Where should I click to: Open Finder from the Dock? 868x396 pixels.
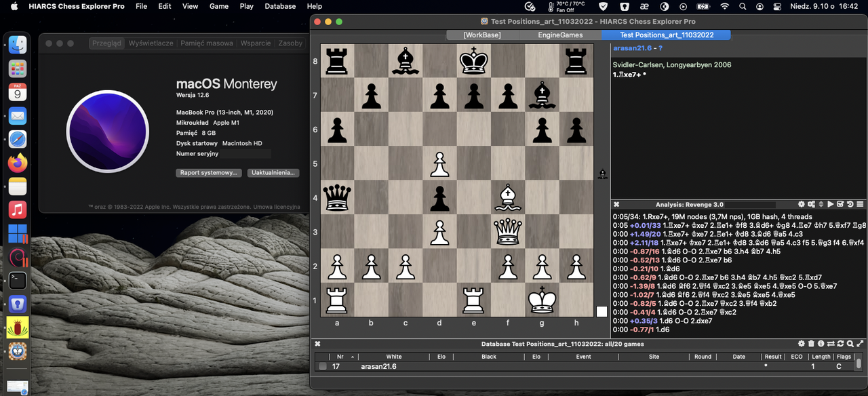pos(18,45)
